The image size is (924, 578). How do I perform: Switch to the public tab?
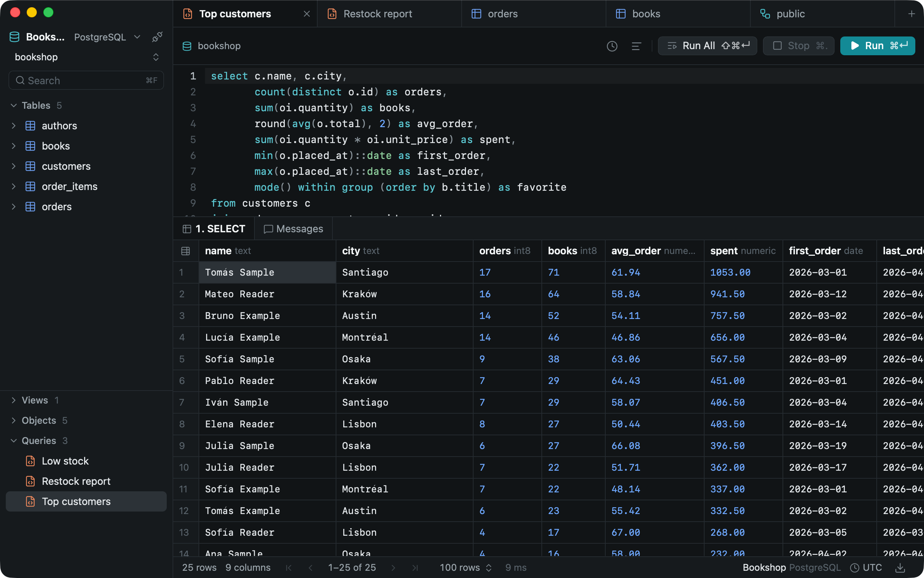[822, 14]
